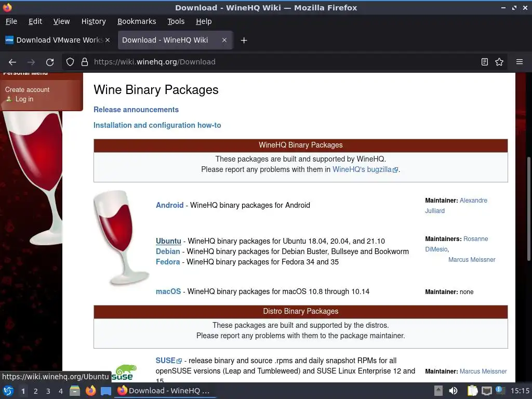532x399 pixels.
Task: Open the Fedora packages link
Action: point(168,262)
